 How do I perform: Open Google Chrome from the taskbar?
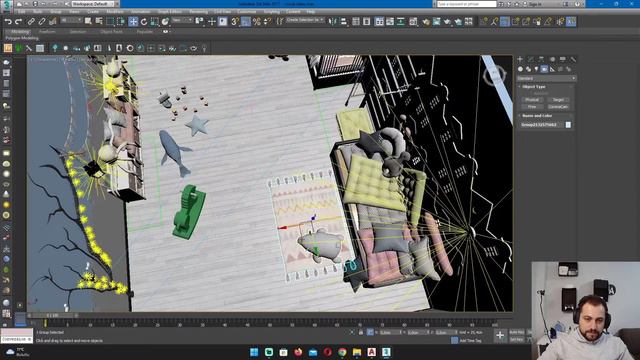click(x=342, y=352)
